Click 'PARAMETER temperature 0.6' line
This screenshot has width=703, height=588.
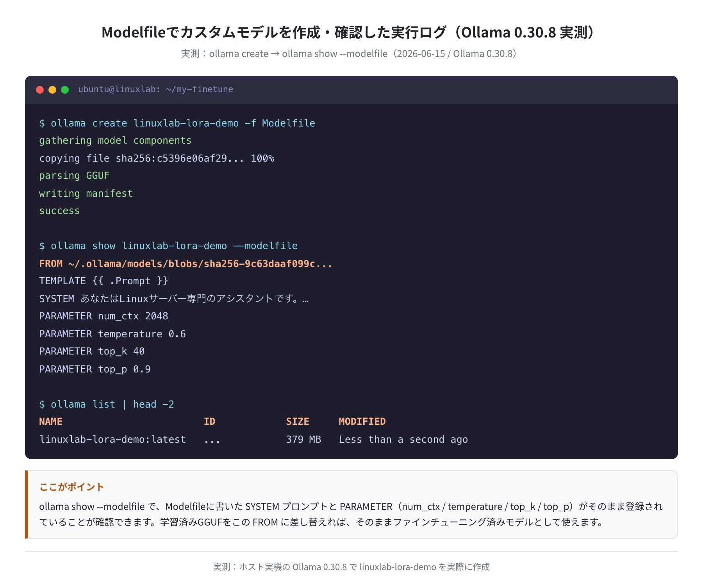click(x=112, y=334)
